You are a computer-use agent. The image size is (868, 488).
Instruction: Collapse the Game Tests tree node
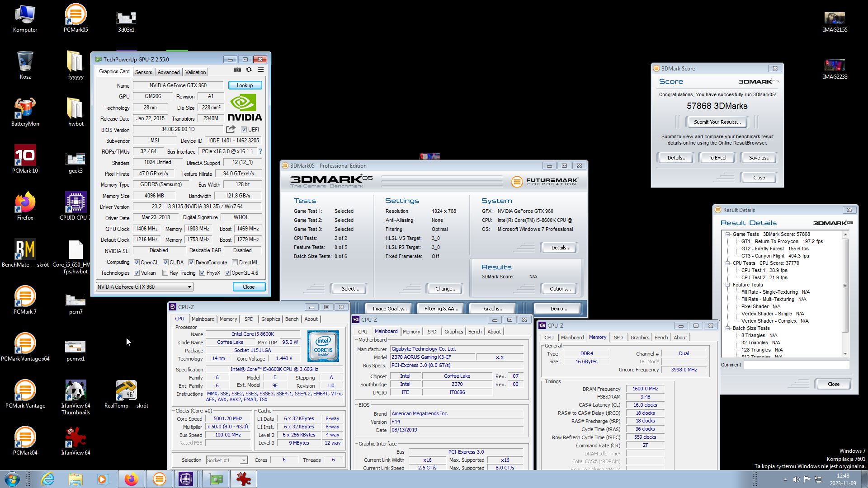(x=728, y=234)
